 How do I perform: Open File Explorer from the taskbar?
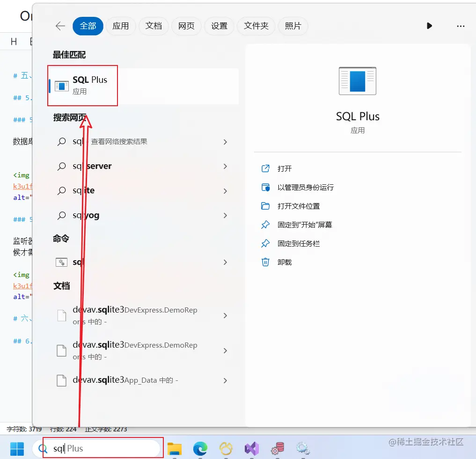click(175, 449)
